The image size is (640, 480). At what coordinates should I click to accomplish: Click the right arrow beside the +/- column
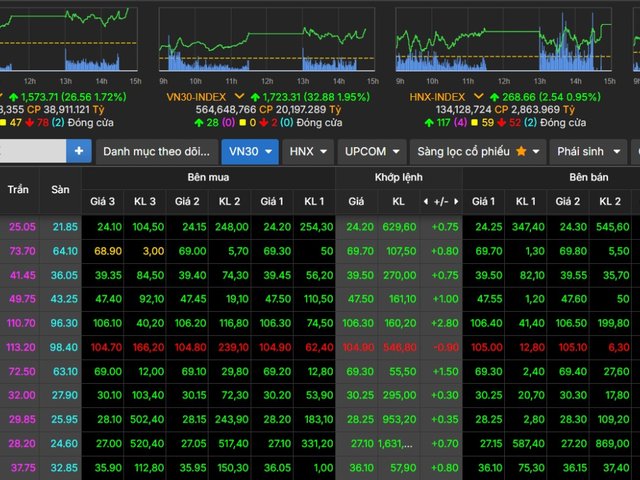pos(454,201)
